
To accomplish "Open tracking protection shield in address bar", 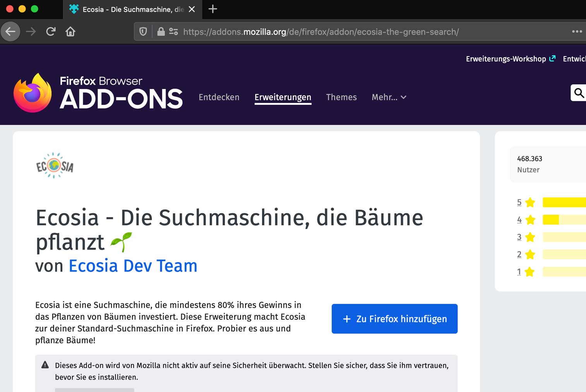I will pyautogui.click(x=143, y=32).
